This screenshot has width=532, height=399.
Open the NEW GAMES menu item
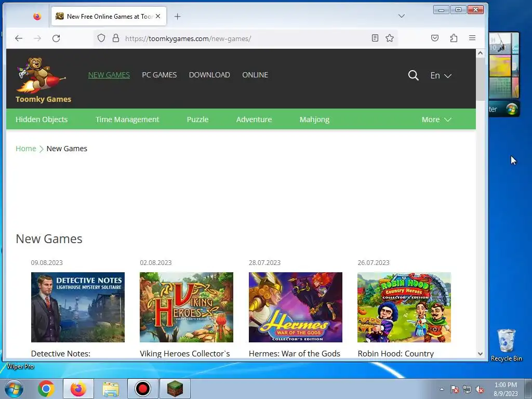109,75
